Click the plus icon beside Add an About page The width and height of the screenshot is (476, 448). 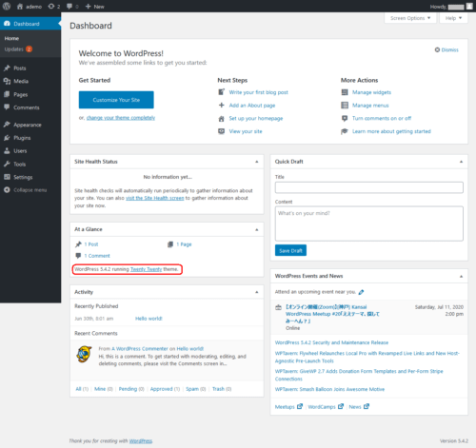[221, 106]
